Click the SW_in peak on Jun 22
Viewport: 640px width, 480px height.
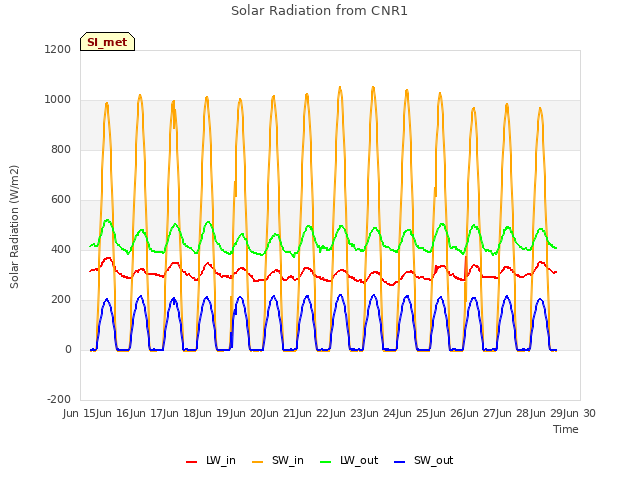point(340,87)
